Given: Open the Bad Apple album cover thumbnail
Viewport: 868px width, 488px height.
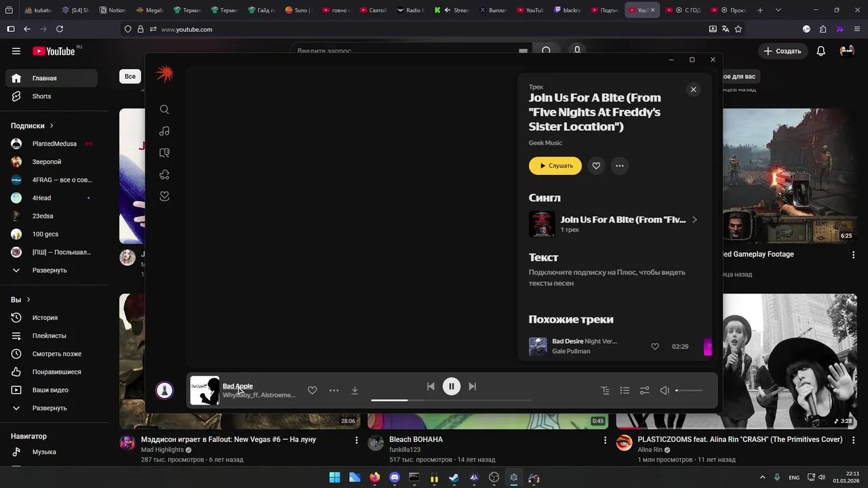Looking at the screenshot, I should (205, 390).
